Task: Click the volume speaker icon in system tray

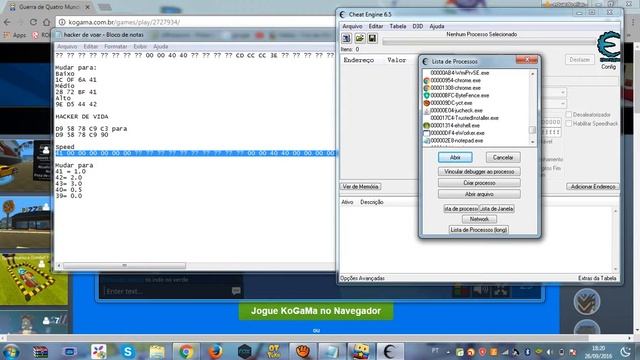Action: click(550, 352)
